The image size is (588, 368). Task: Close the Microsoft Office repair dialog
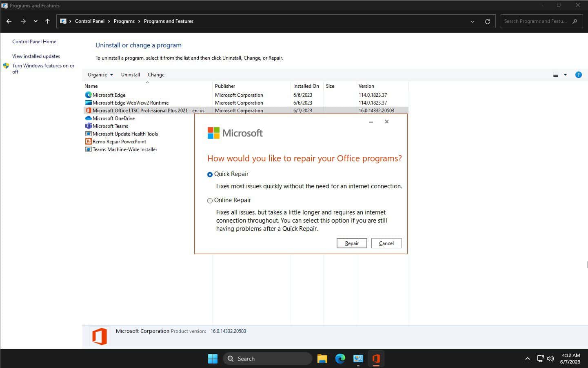[x=387, y=122]
